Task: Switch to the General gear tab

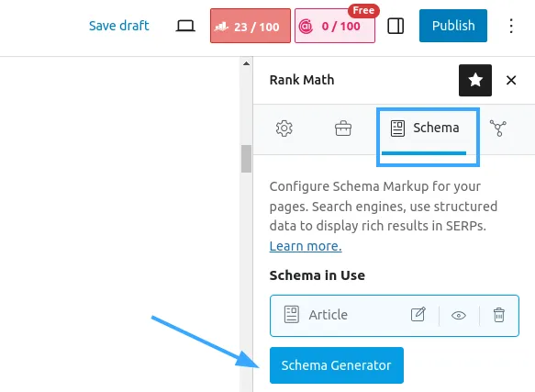Action: tap(284, 129)
